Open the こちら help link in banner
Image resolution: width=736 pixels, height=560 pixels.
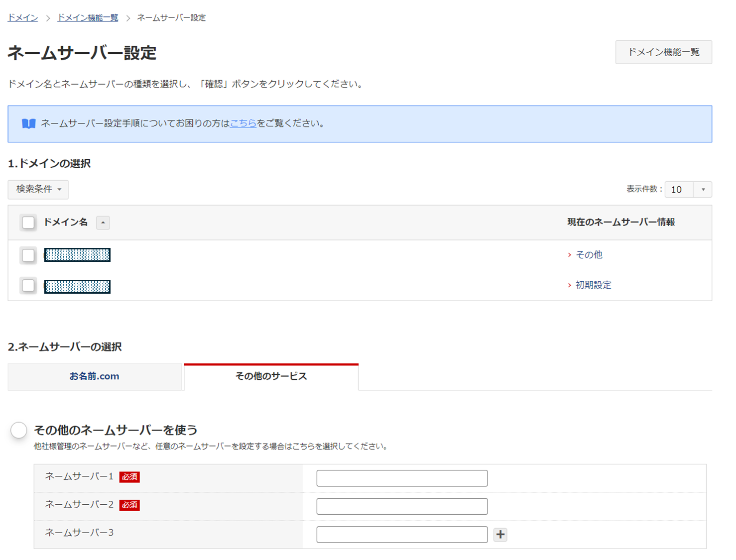243,123
